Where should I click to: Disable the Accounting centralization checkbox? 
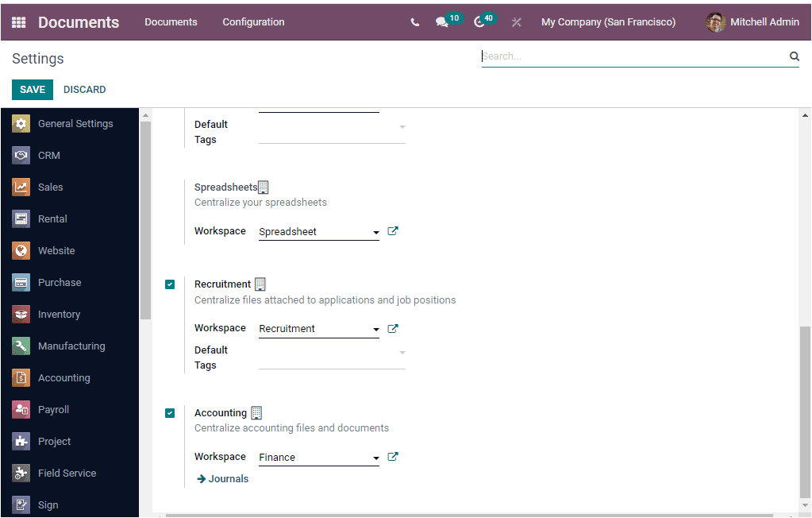(x=169, y=412)
